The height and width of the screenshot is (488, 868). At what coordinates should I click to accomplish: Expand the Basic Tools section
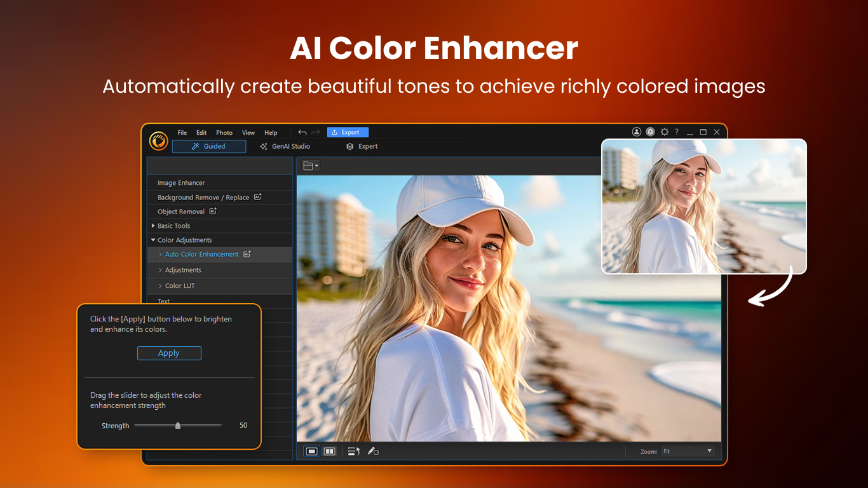153,226
